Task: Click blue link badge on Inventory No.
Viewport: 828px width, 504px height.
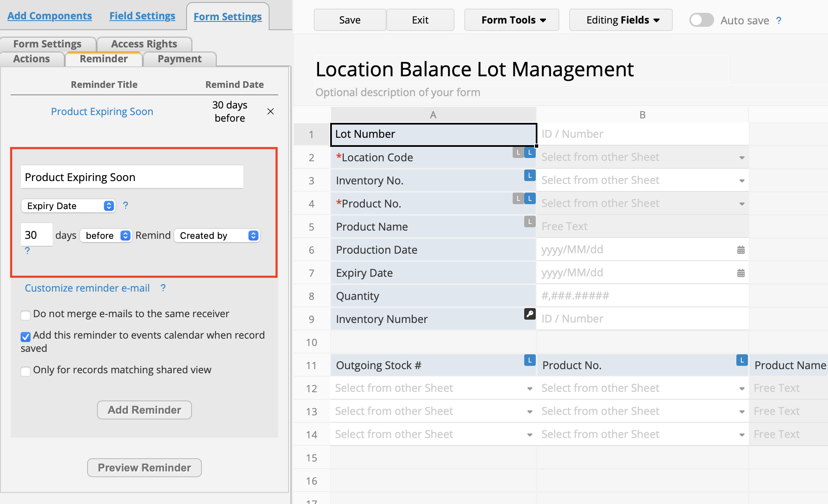Action: pyautogui.click(x=530, y=176)
